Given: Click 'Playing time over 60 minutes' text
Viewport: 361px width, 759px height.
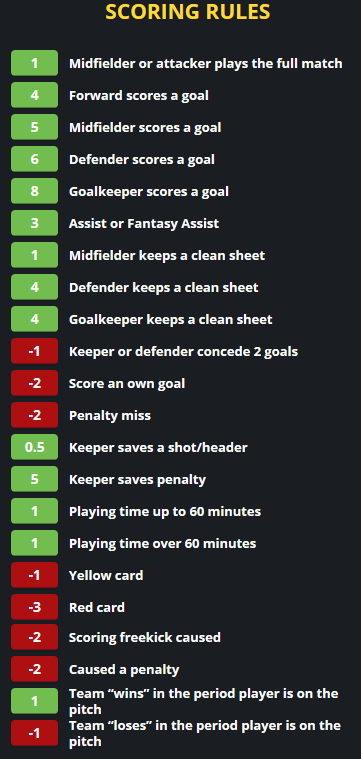Looking at the screenshot, I should click(x=163, y=543).
